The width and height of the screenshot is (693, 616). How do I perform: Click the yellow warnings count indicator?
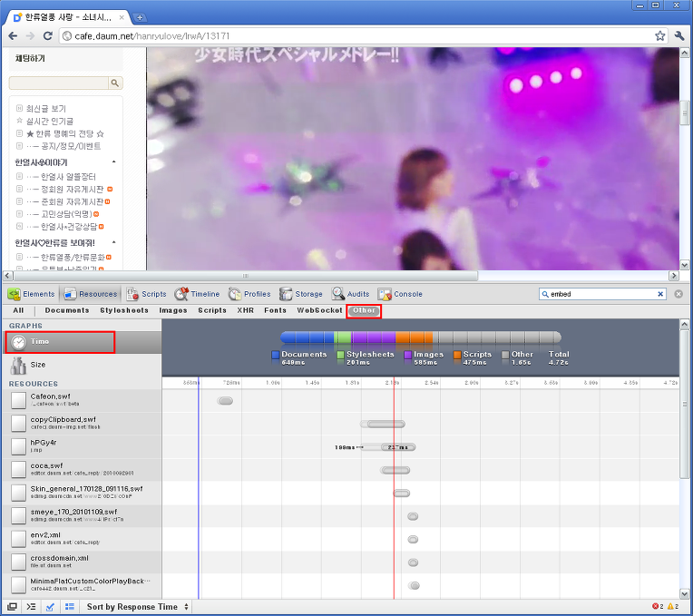[x=673, y=606]
